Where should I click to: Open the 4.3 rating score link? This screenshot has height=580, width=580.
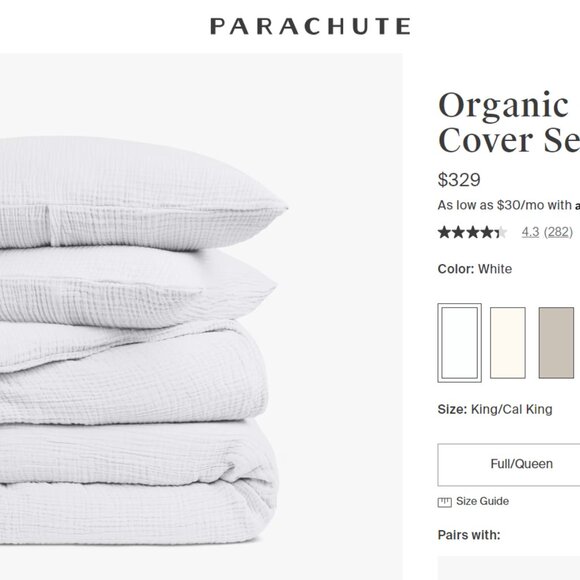coord(530,232)
